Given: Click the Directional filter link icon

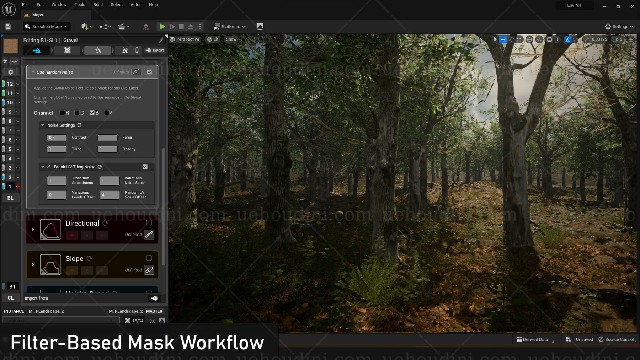Looking at the screenshot, I should (149, 235).
